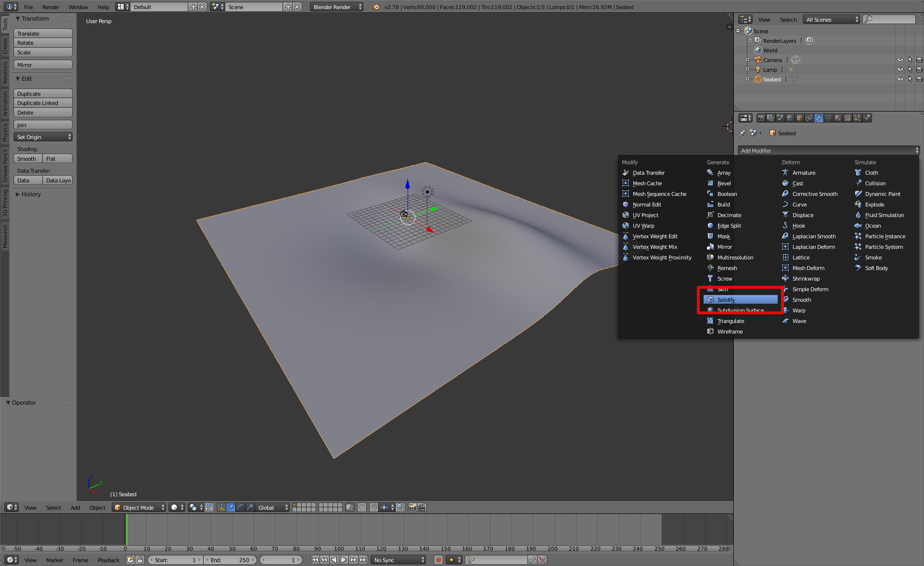The height and width of the screenshot is (566, 924).
Task: Open the Scene properties tab icon
Action: [780, 118]
